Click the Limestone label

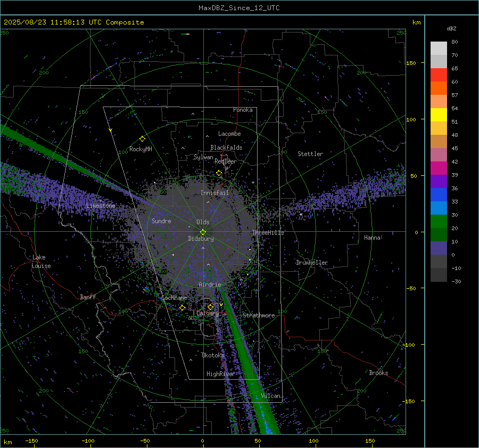point(101,206)
